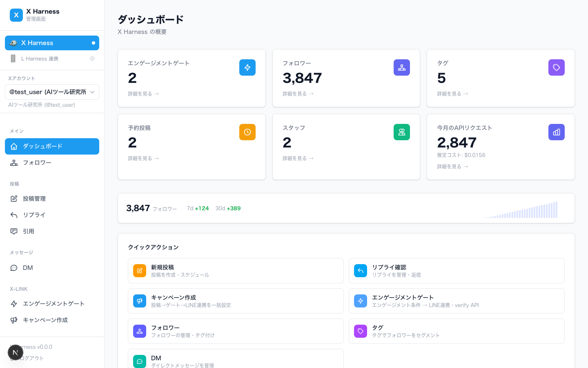
Task: Open 投稿管理 in the sidebar
Action: (x=34, y=199)
